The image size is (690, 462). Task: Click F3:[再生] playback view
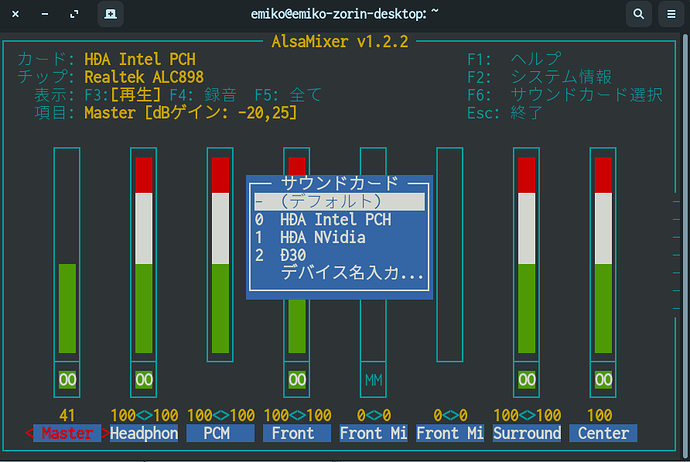coord(123,95)
